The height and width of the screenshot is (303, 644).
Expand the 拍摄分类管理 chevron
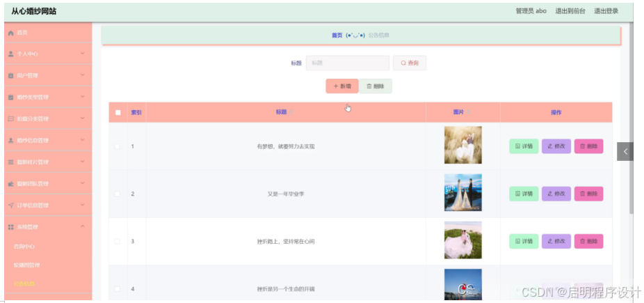83,118
